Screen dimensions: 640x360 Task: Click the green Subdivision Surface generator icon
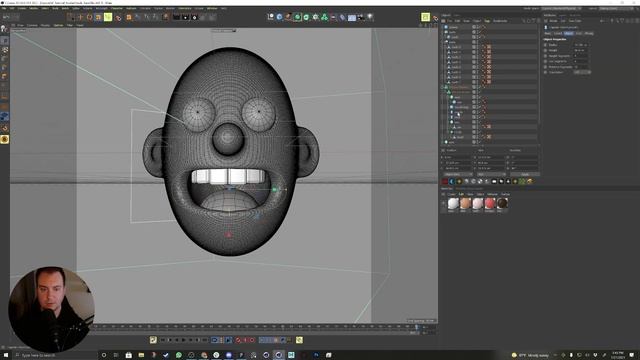tap(297, 17)
